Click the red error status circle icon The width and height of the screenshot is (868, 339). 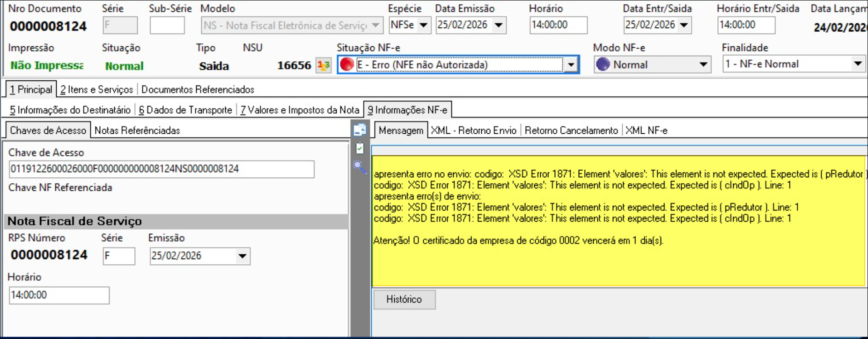click(347, 65)
